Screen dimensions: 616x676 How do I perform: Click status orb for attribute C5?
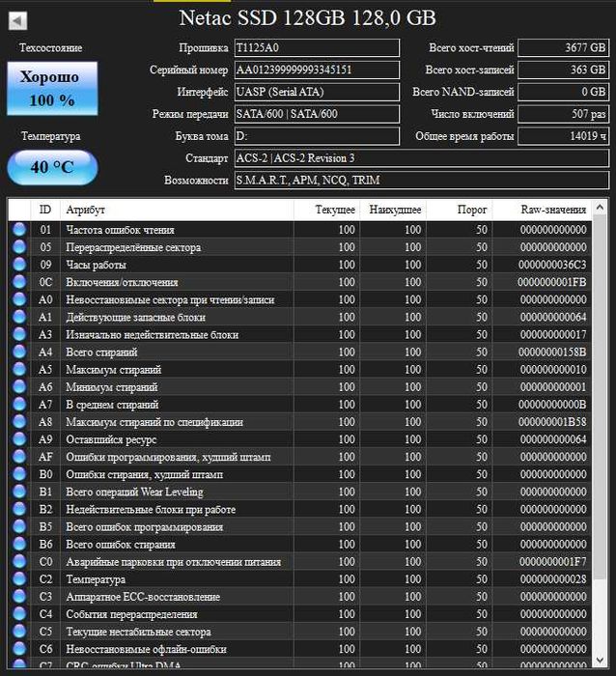point(19,632)
